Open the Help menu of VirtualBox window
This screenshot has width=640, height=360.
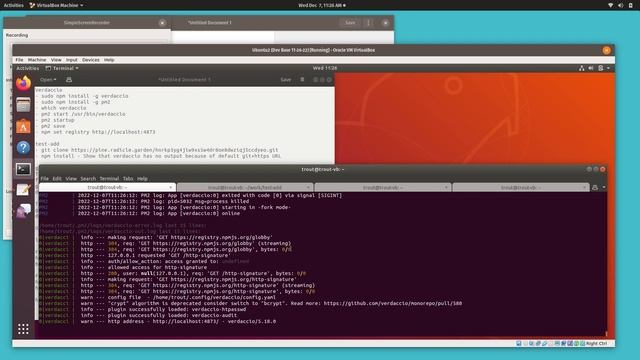click(x=109, y=60)
